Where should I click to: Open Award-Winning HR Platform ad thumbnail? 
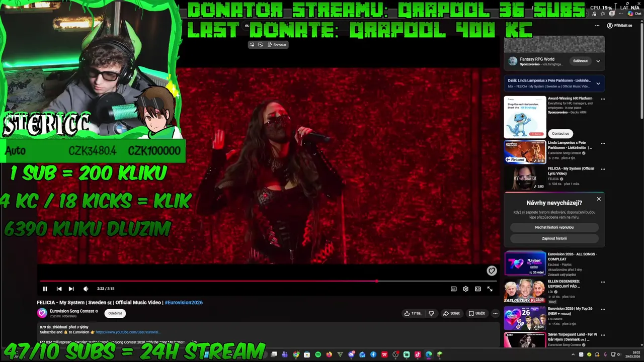coord(525,117)
